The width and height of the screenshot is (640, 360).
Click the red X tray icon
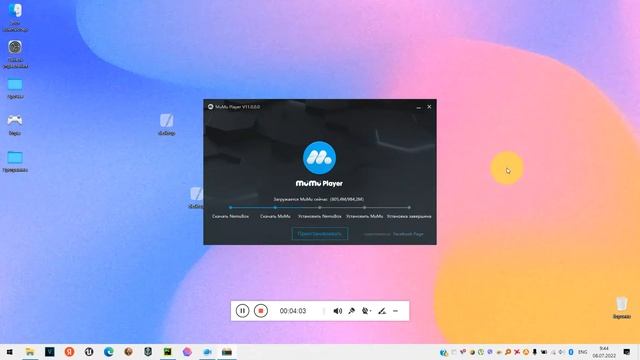[517, 352]
